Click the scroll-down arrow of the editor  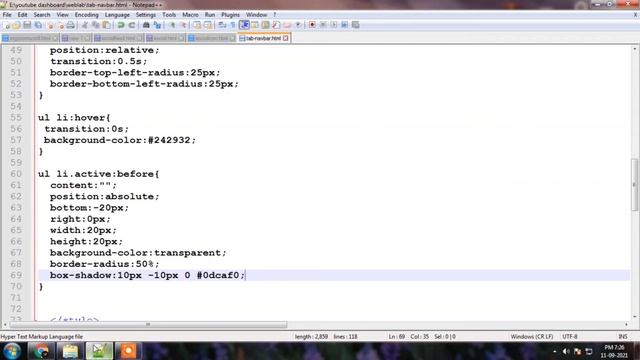coord(635,317)
